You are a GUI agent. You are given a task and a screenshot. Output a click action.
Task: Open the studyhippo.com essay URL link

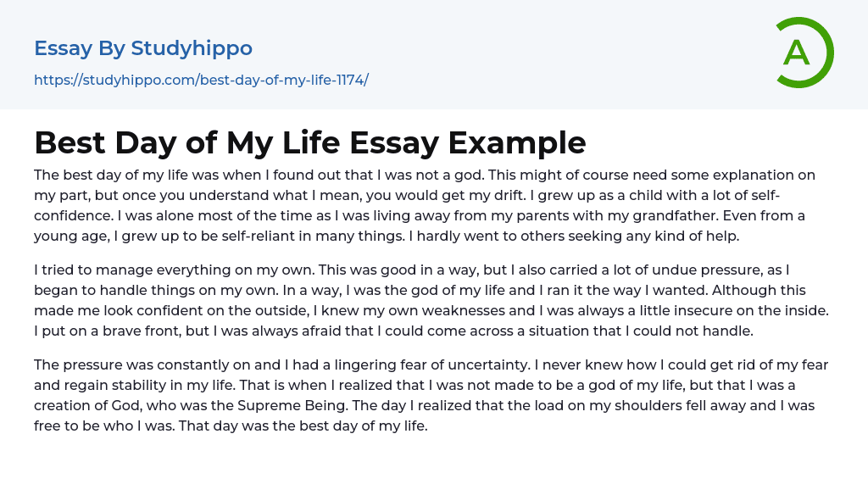tap(201, 80)
